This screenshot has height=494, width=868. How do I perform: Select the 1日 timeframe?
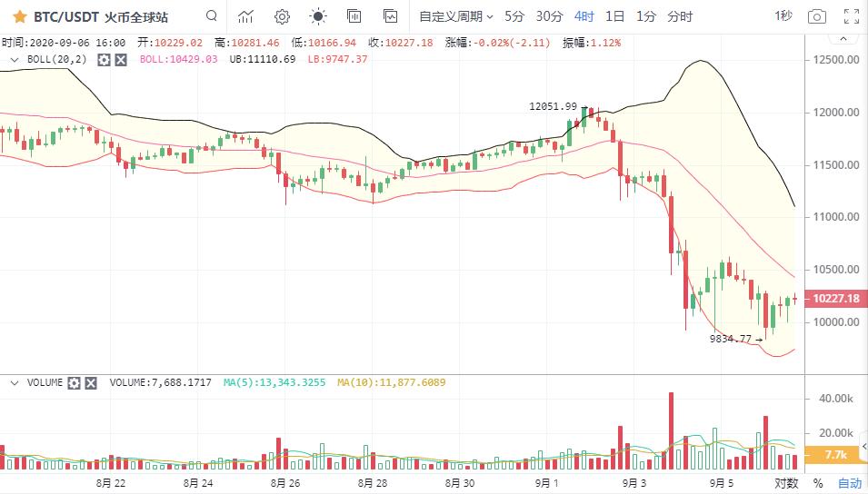click(615, 16)
